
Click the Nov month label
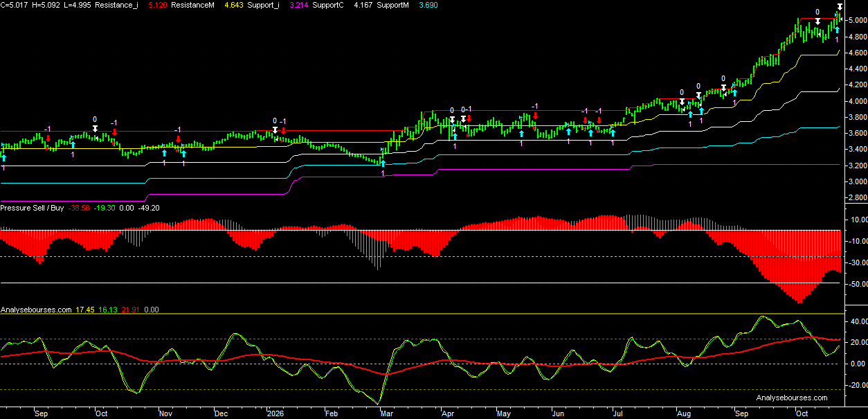(165, 413)
